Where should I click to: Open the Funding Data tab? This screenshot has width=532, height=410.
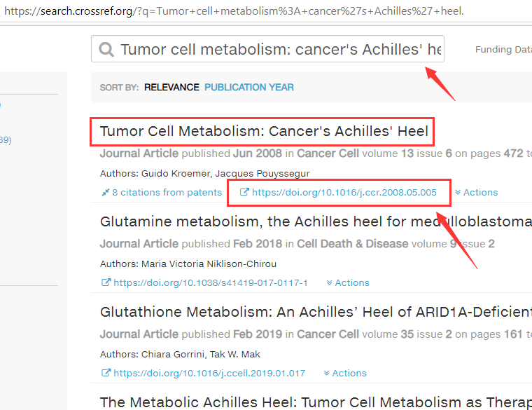click(x=503, y=50)
